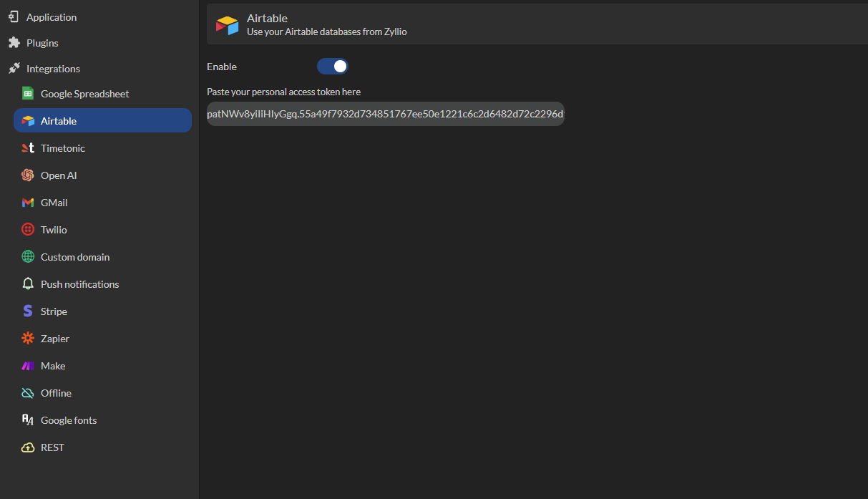Select the Airtable integration in sidebar
Screen dimensions: 868x499
tap(102, 120)
